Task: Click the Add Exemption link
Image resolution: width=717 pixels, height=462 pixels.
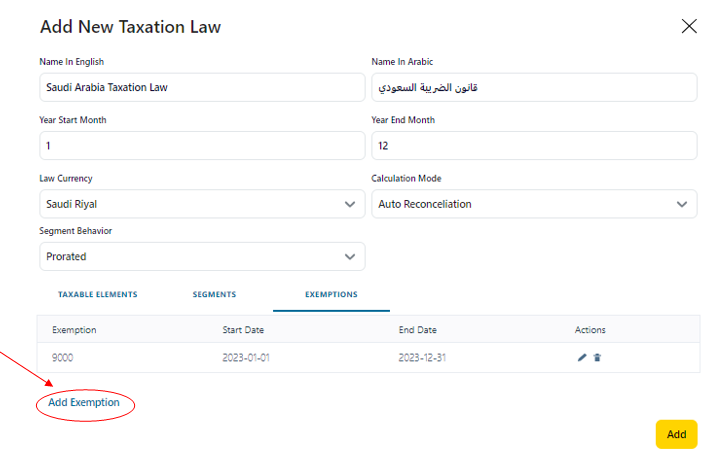Action: (84, 403)
